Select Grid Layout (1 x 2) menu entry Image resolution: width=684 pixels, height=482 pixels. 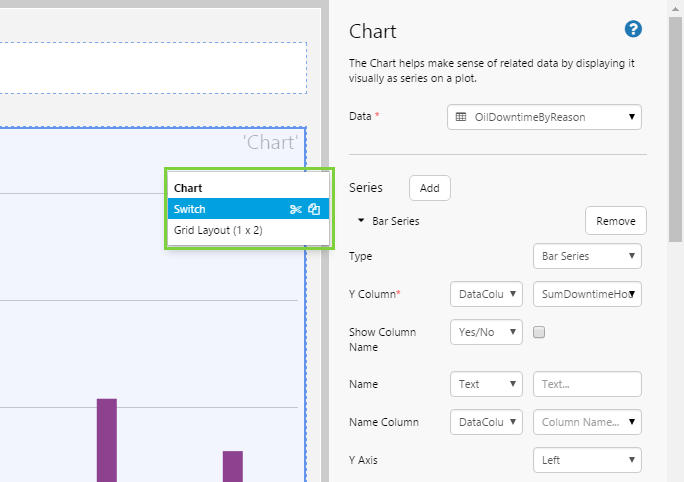pyautogui.click(x=218, y=230)
